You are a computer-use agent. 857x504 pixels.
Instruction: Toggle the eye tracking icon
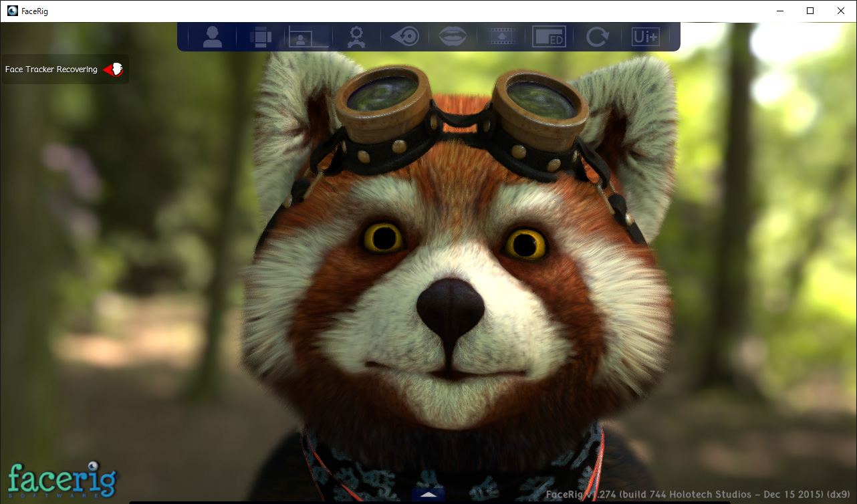pyautogui.click(x=404, y=36)
